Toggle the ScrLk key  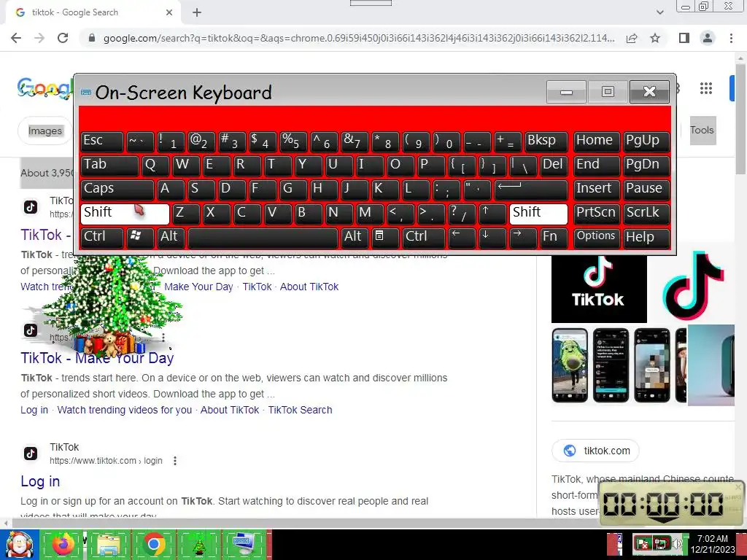[646, 214]
